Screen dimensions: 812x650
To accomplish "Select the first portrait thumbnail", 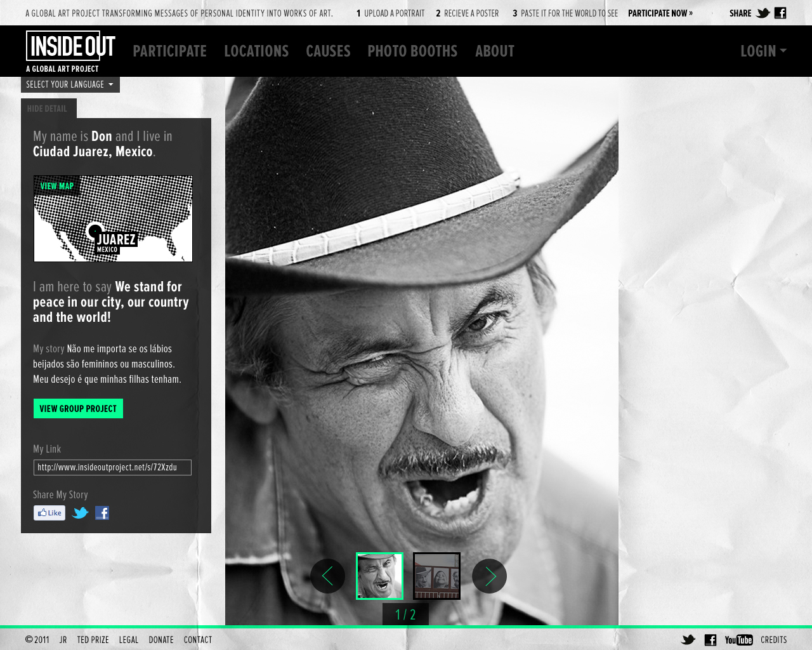I will pos(379,576).
